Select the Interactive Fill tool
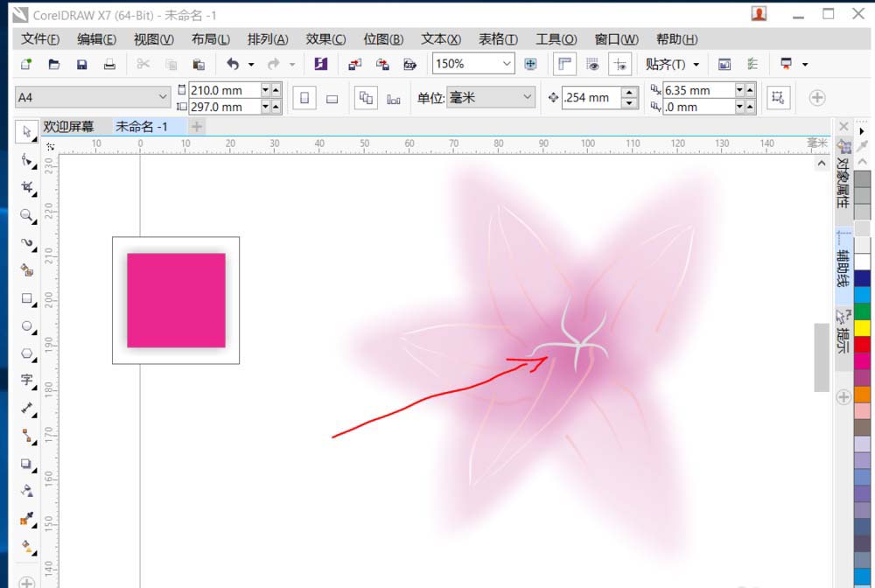The width and height of the screenshot is (875, 588). (27, 546)
